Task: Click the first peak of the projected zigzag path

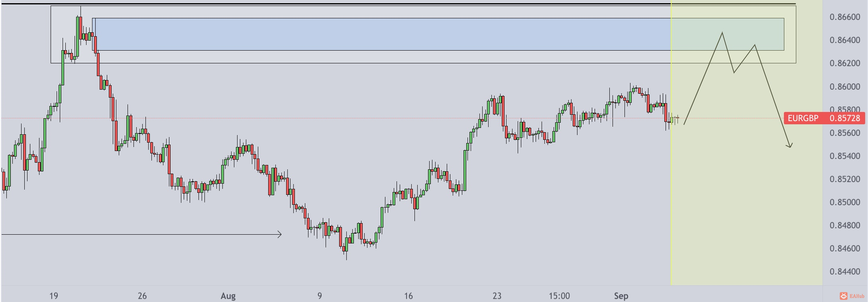Action: 722,33
